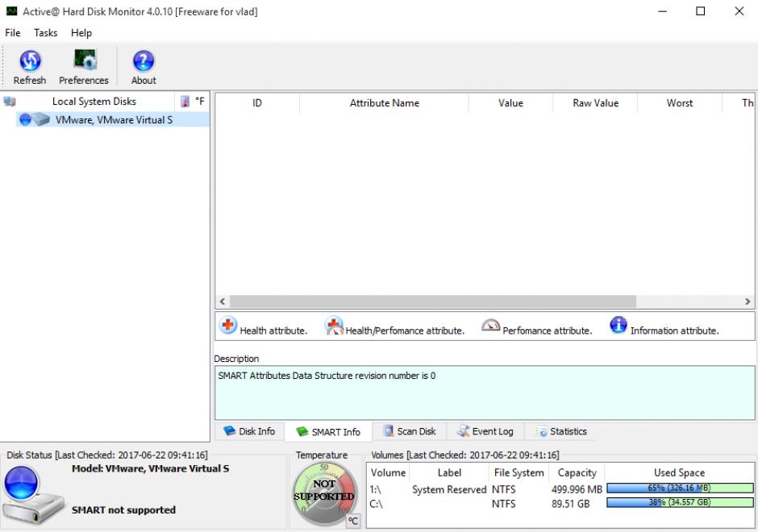Click the blue status orb beside VMware disk

(25, 119)
